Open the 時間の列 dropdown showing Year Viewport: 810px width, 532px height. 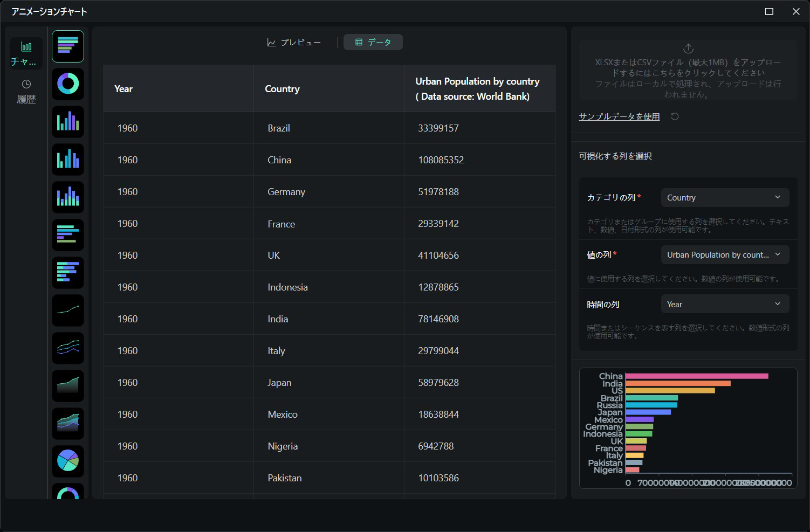click(725, 304)
